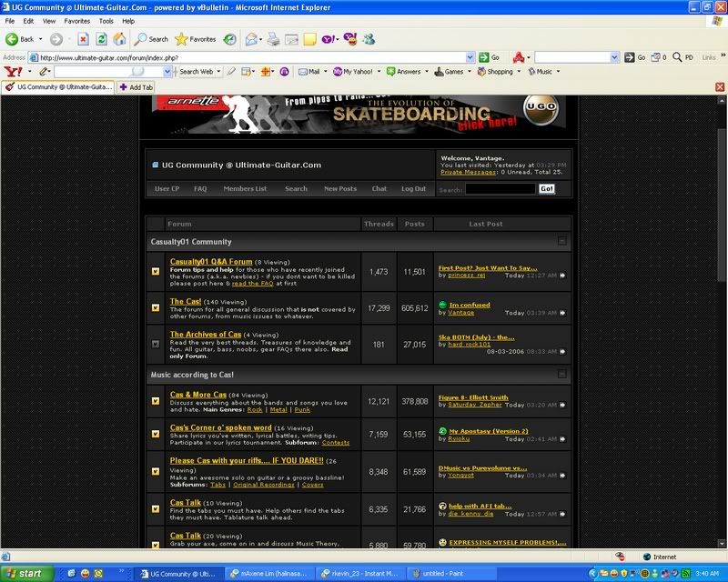Expand Mail dropdown on Yahoo toolbar

(326, 72)
